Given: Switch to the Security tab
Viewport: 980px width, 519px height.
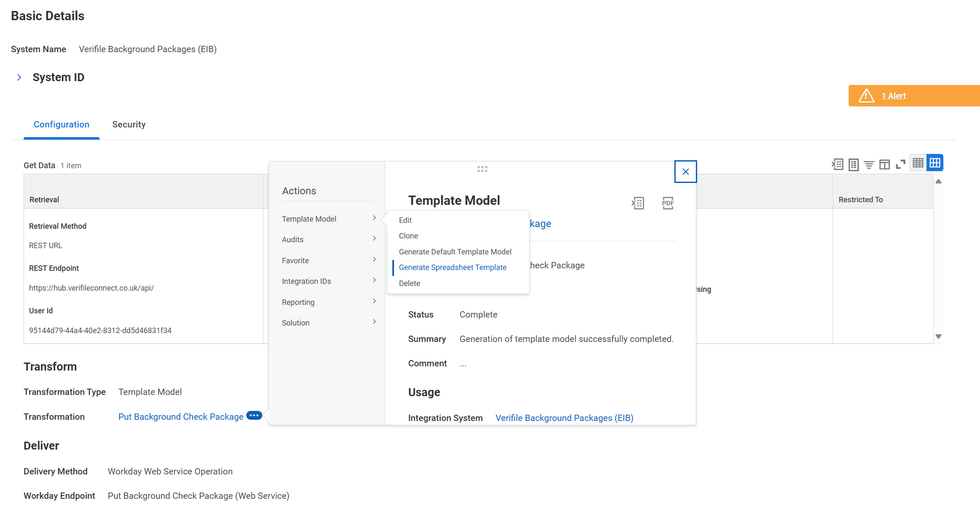Looking at the screenshot, I should point(129,124).
